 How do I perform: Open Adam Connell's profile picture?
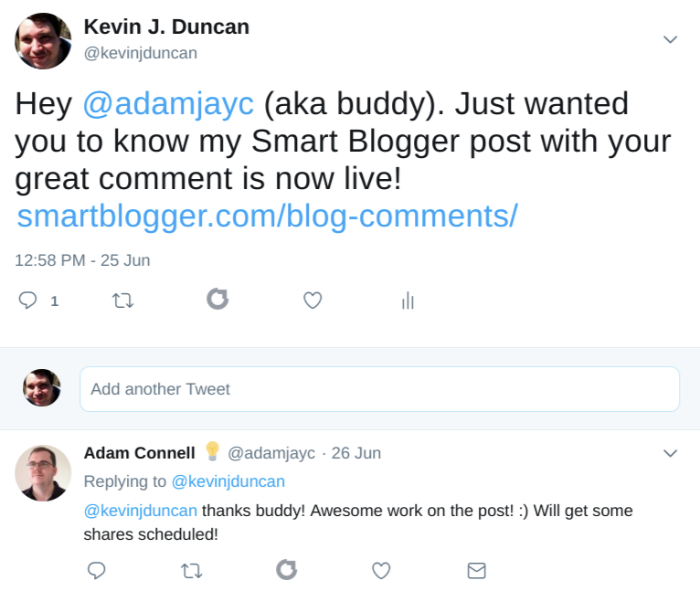(43, 472)
